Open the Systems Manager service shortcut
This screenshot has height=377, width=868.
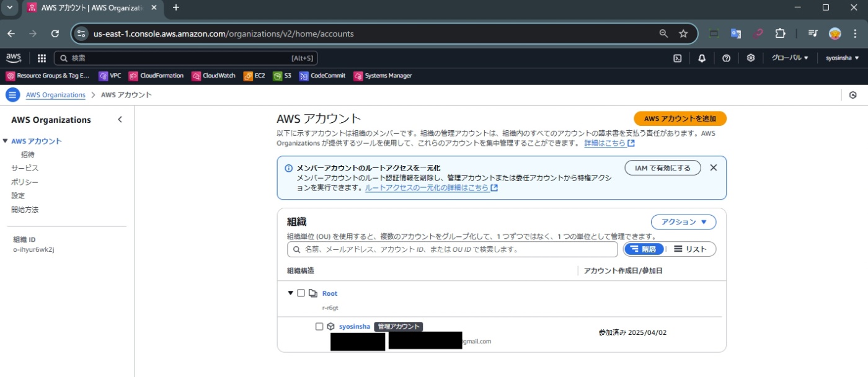[383, 76]
